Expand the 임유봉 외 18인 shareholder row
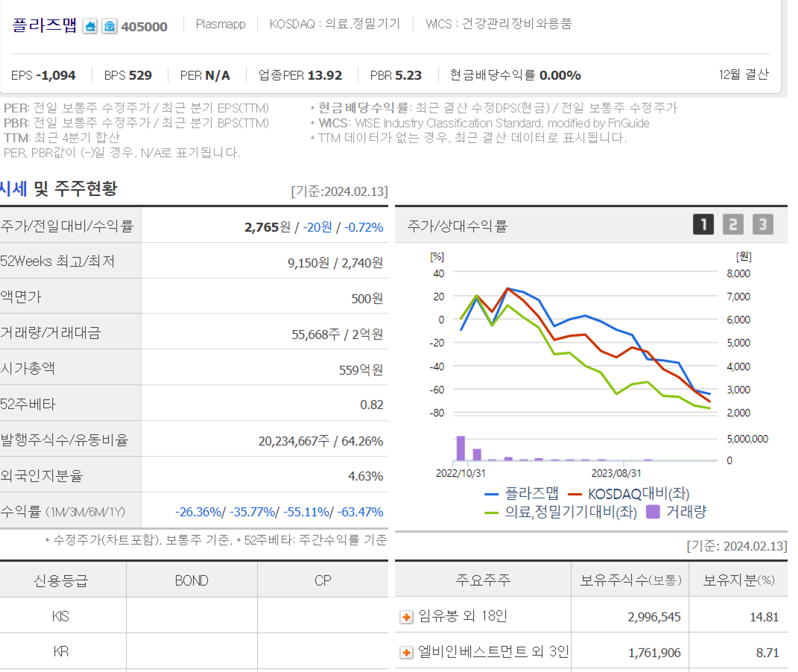The width and height of the screenshot is (798, 672). tap(406, 617)
